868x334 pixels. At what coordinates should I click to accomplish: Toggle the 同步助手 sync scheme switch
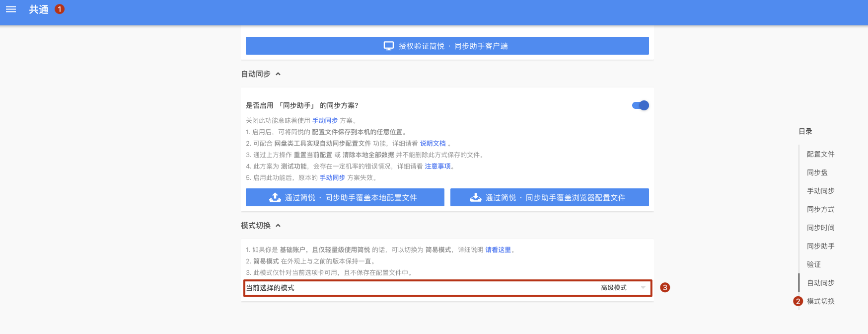point(641,105)
